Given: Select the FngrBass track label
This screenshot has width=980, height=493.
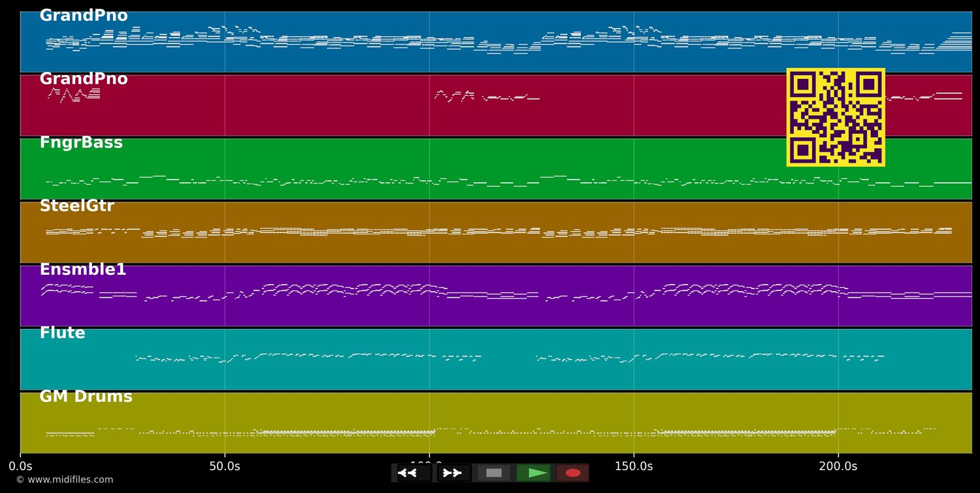Looking at the screenshot, I should click(81, 143).
